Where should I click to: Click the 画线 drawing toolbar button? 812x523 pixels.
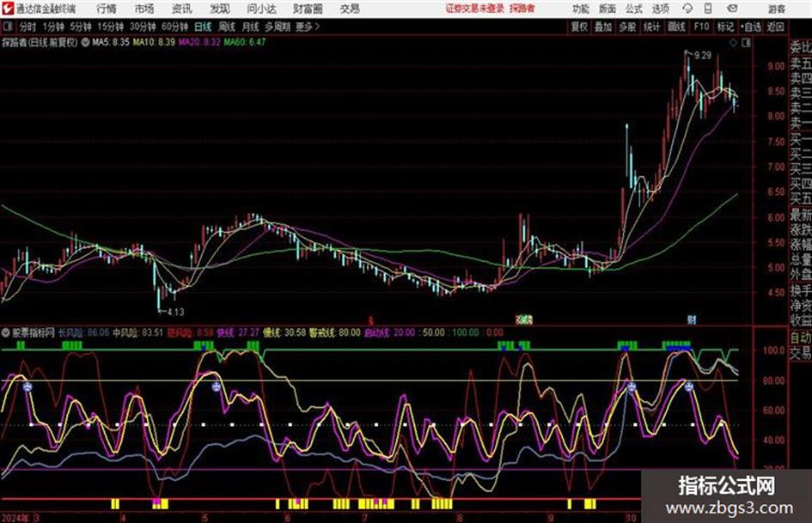click(x=676, y=27)
